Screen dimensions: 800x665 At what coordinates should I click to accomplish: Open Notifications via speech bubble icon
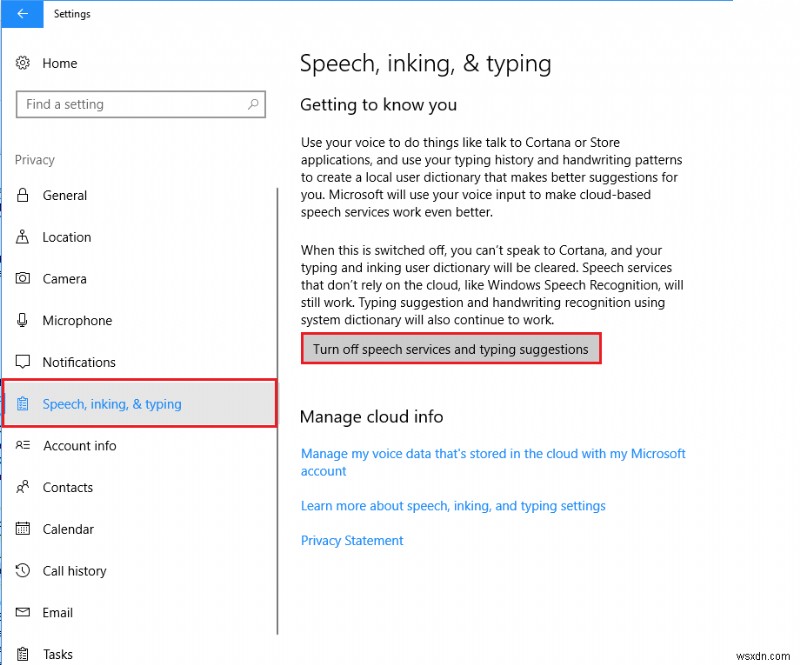23,362
